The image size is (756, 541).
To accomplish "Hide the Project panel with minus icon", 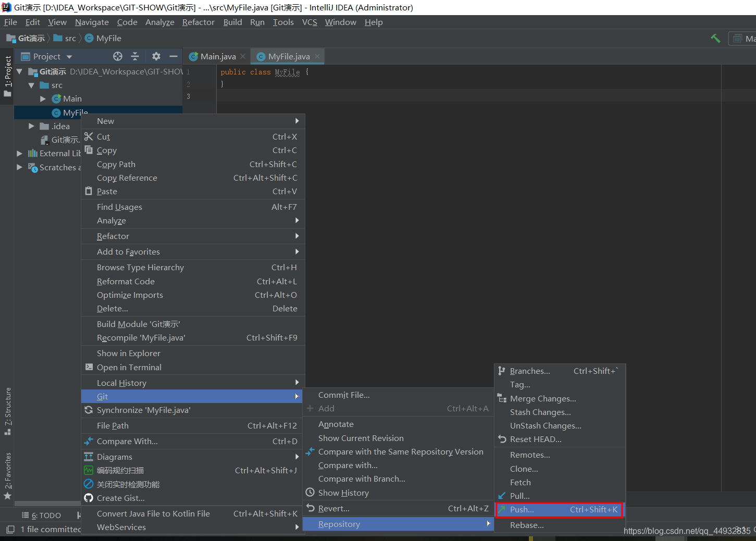I will coord(173,56).
